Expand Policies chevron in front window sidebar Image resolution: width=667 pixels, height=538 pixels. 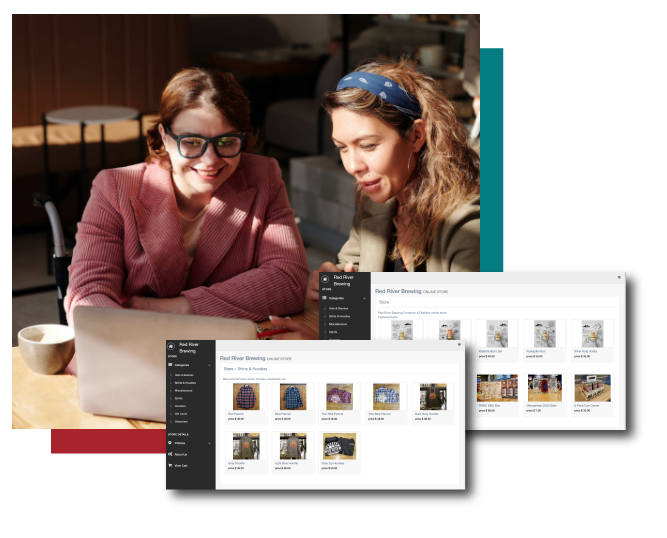209,443
